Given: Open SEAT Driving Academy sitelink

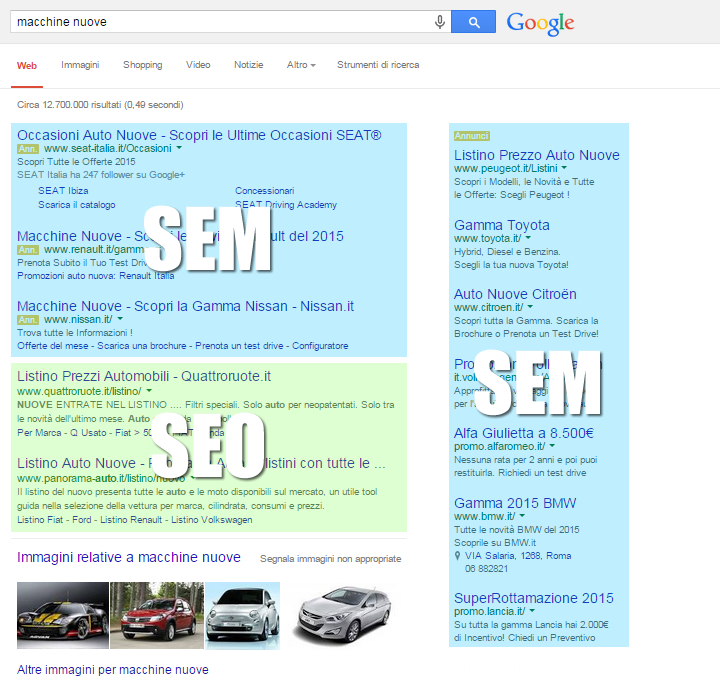Looking at the screenshot, I should [286, 205].
